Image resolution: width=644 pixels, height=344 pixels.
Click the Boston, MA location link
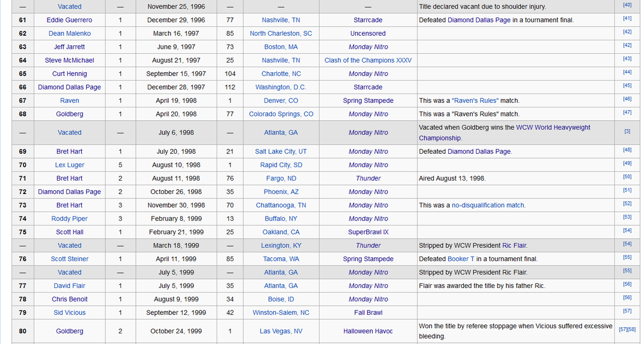[x=281, y=47]
